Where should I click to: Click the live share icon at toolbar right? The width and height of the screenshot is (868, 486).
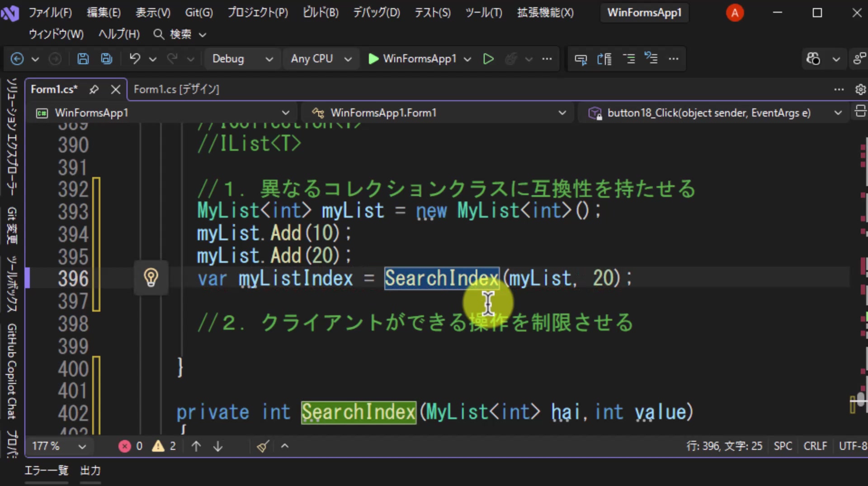click(x=860, y=59)
